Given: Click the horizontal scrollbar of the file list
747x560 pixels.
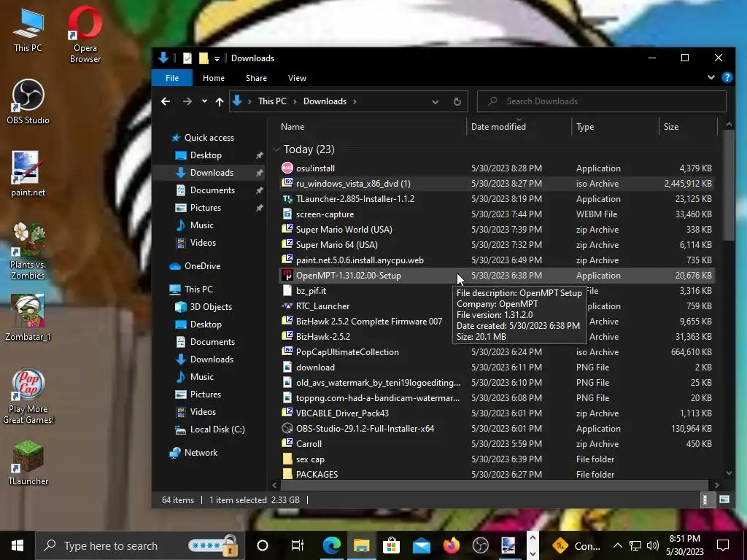Looking at the screenshot, I should (x=495, y=485).
